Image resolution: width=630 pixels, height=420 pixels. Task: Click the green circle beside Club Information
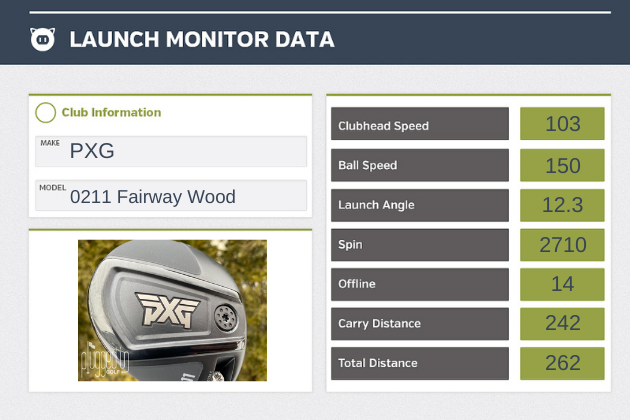click(45, 113)
